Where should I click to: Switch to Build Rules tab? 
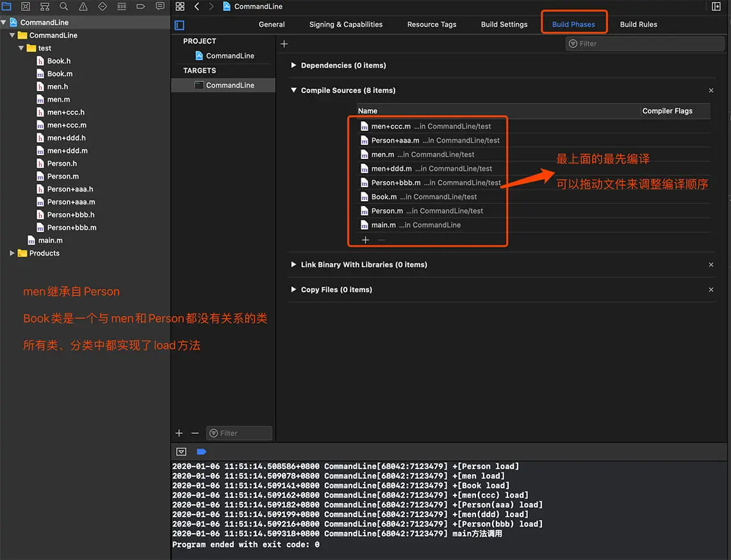pyautogui.click(x=638, y=25)
